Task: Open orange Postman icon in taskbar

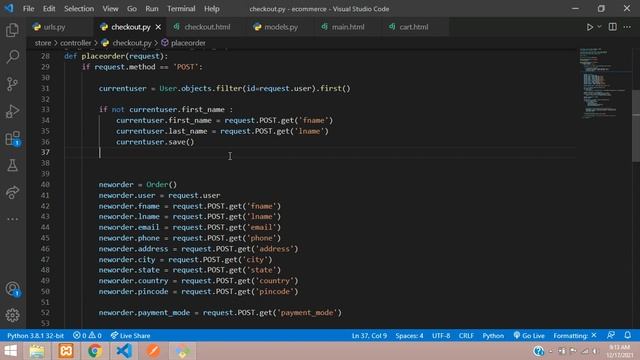Action: pyautogui.click(x=153, y=351)
